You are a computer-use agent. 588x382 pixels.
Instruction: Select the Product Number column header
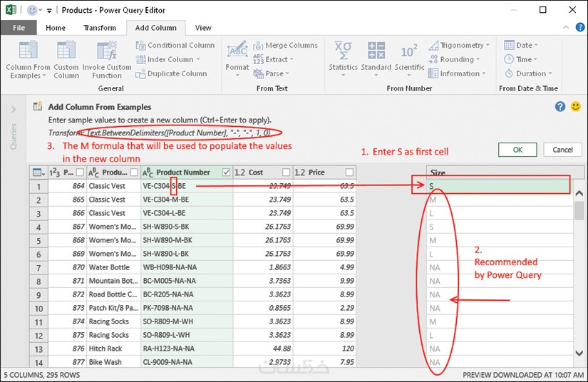pos(187,172)
